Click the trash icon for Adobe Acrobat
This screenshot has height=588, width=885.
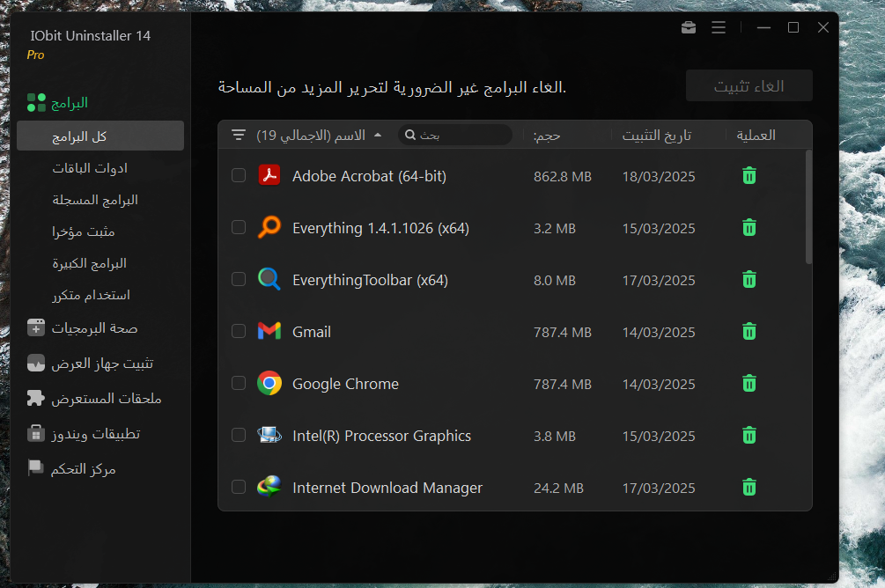point(749,176)
